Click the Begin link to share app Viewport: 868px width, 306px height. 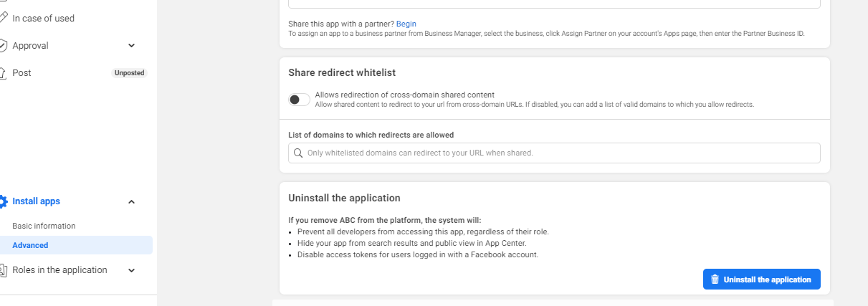(406, 24)
